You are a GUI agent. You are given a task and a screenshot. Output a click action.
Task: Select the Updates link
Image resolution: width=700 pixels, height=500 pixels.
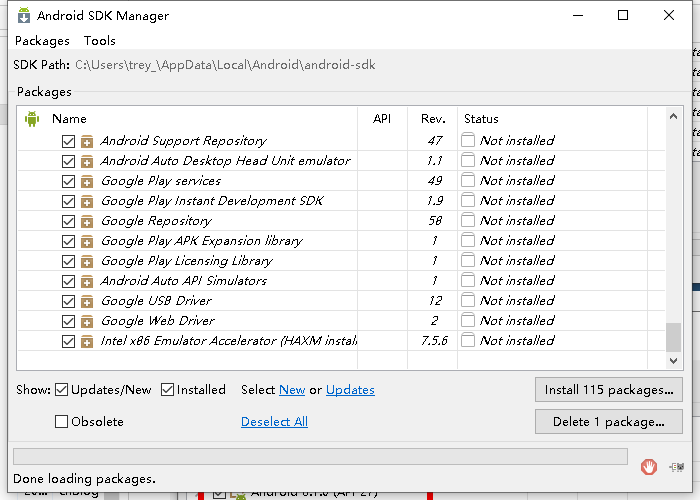click(x=350, y=390)
